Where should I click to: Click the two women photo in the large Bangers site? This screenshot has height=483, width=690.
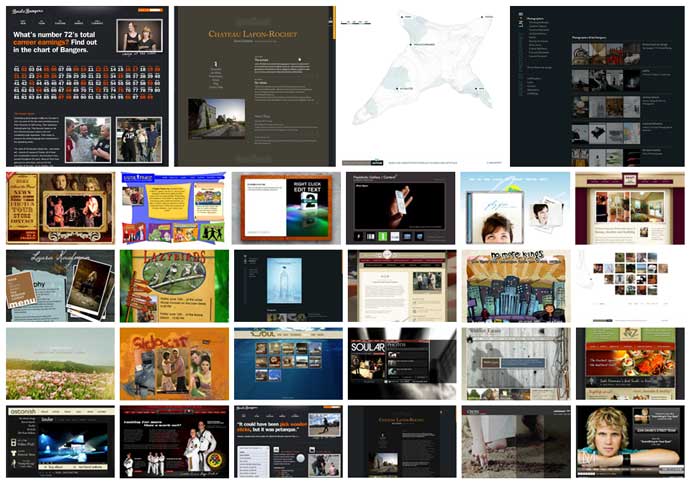pyautogui.click(x=139, y=36)
